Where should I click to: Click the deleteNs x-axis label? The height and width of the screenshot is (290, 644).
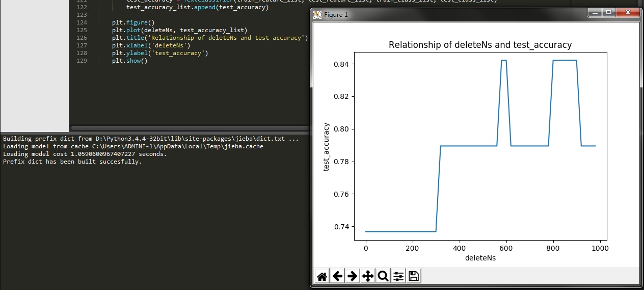point(480,258)
